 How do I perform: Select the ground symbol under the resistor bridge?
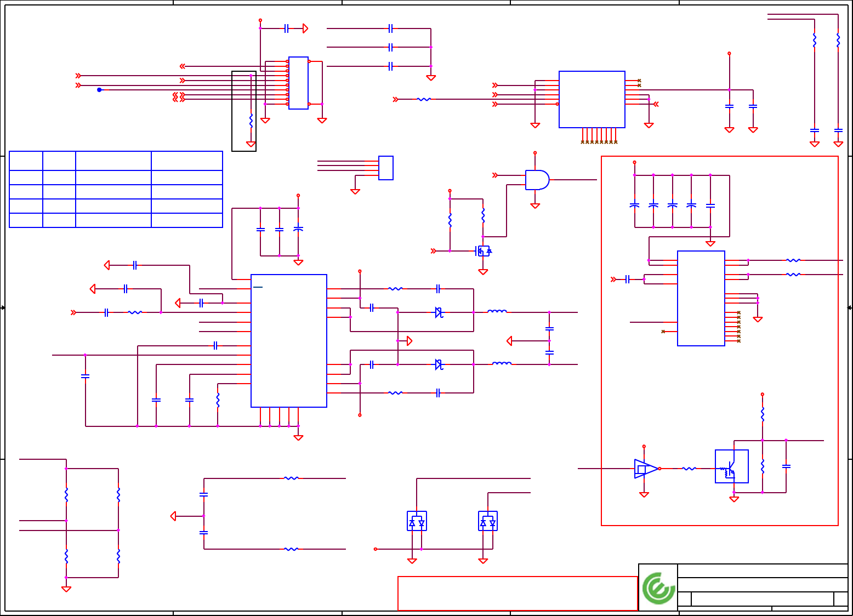[x=66, y=589]
